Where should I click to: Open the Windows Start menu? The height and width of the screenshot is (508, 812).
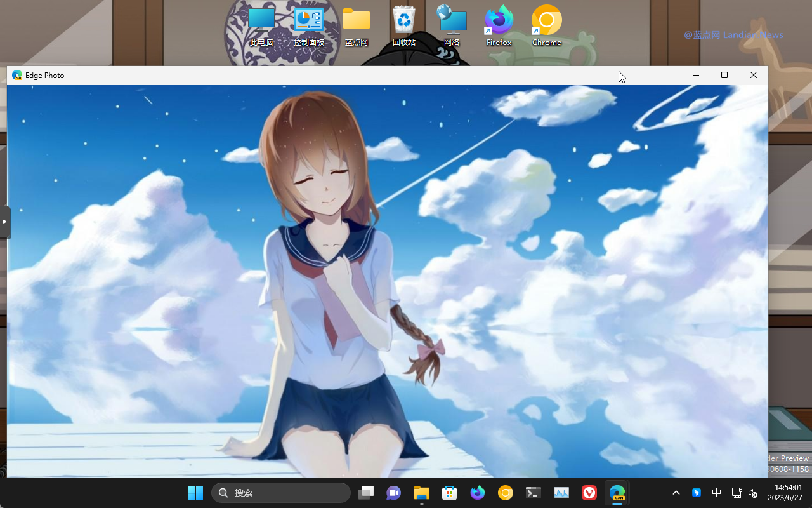coord(195,493)
